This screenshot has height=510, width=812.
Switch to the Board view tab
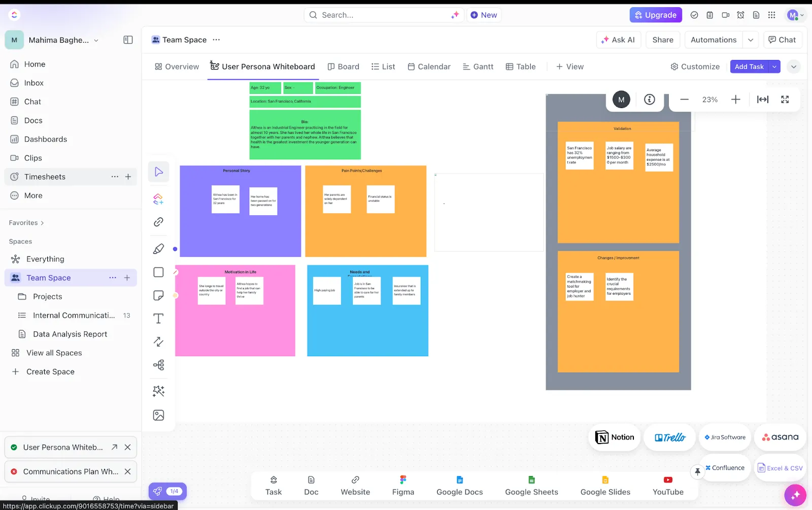(x=343, y=66)
